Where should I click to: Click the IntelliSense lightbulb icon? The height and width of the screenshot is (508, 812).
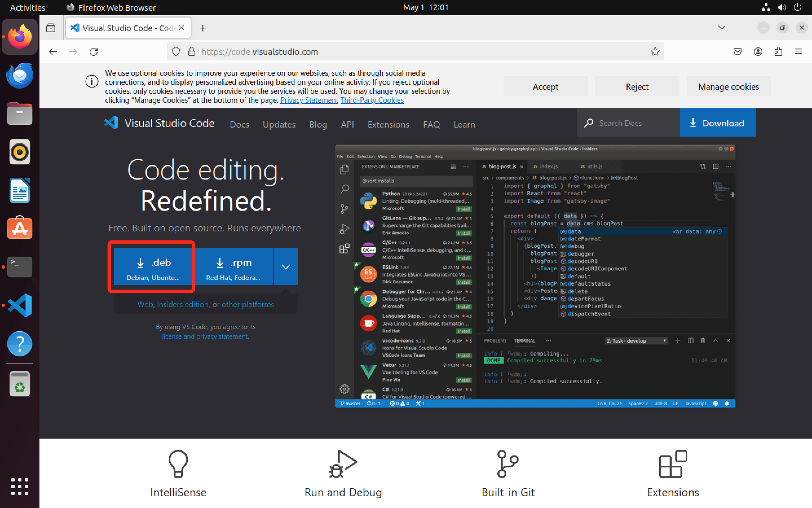[x=178, y=464]
